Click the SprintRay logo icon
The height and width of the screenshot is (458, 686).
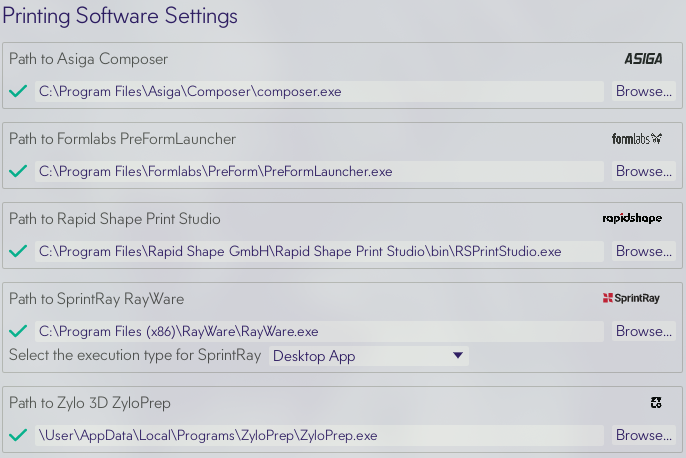pos(631,298)
